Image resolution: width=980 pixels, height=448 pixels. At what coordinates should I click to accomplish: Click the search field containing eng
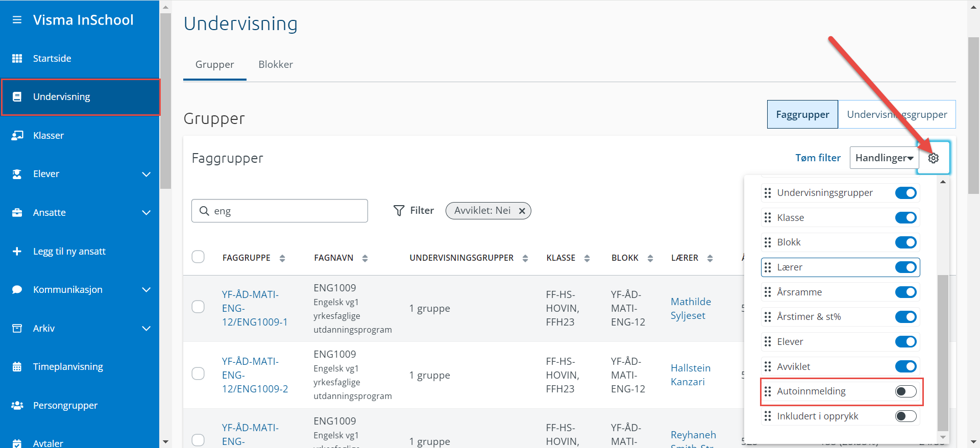pyautogui.click(x=286, y=211)
